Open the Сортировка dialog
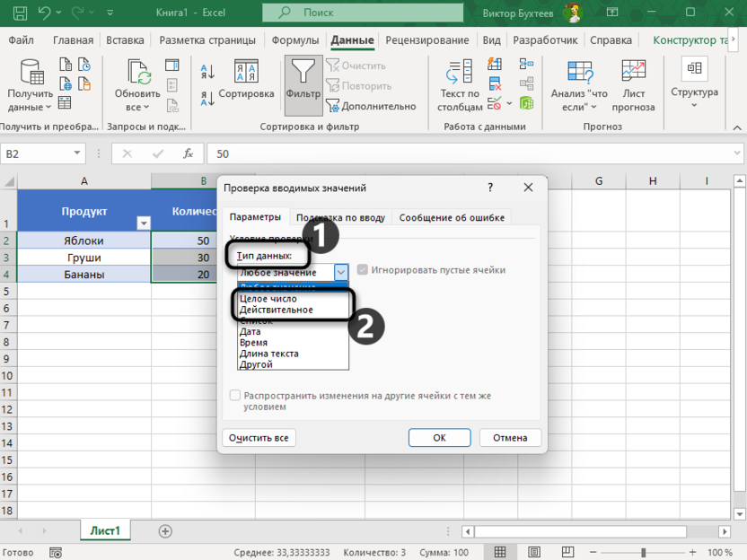Screen dimensions: 747x560 pyautogui.click(x=246, y=80)
